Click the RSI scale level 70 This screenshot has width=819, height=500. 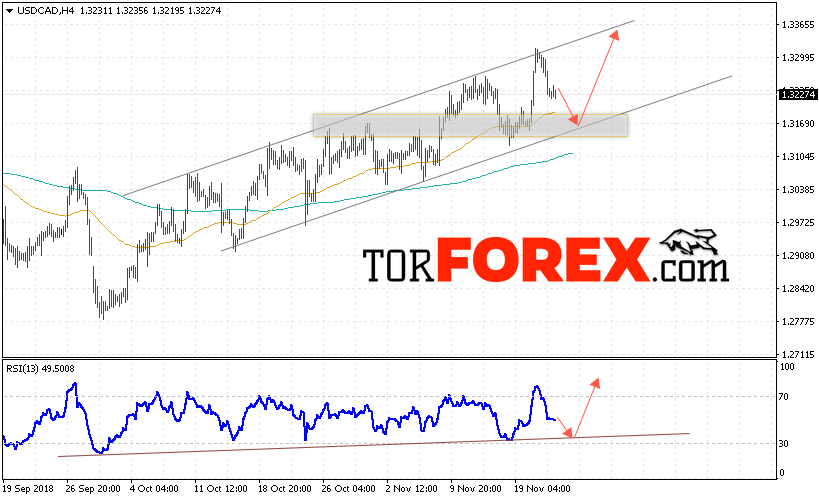point(783,397)
